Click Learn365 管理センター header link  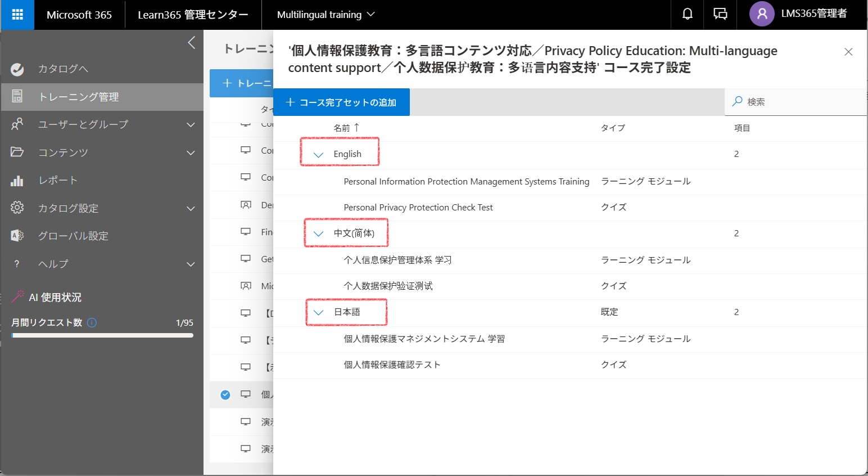193,15
